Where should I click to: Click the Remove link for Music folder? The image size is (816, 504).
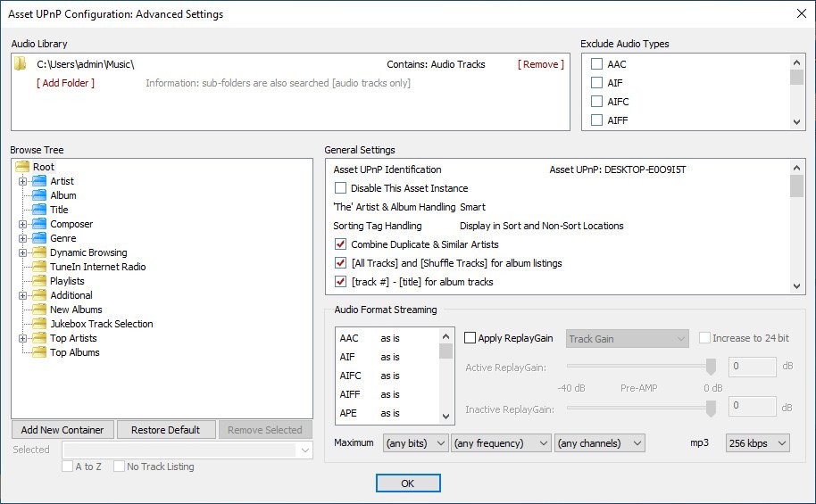click(541, 64)
